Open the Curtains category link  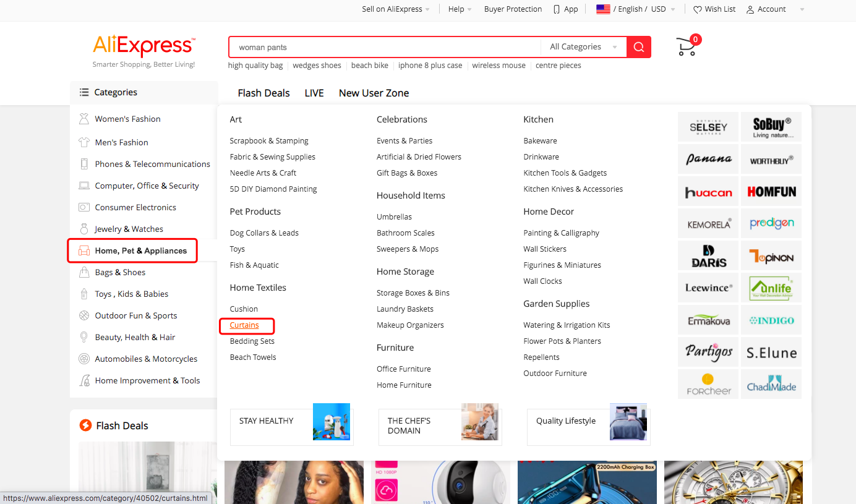[x=244, y=325]
